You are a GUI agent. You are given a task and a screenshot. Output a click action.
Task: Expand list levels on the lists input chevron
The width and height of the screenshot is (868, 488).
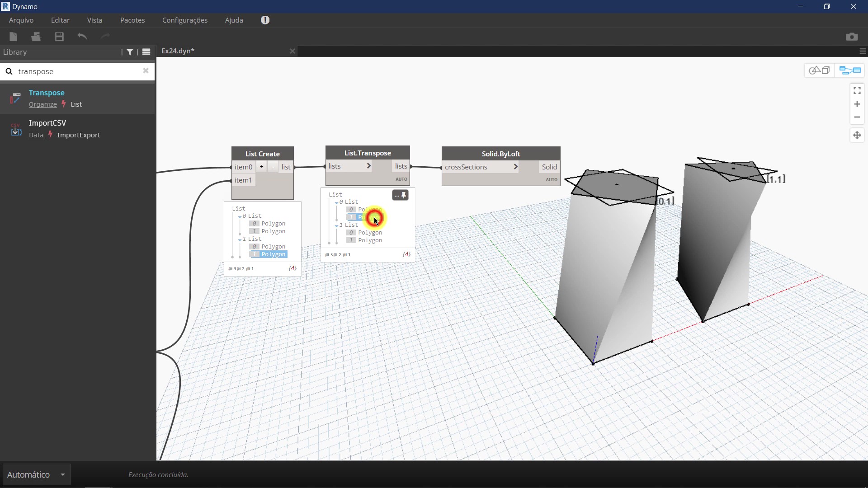pos(368,166)
